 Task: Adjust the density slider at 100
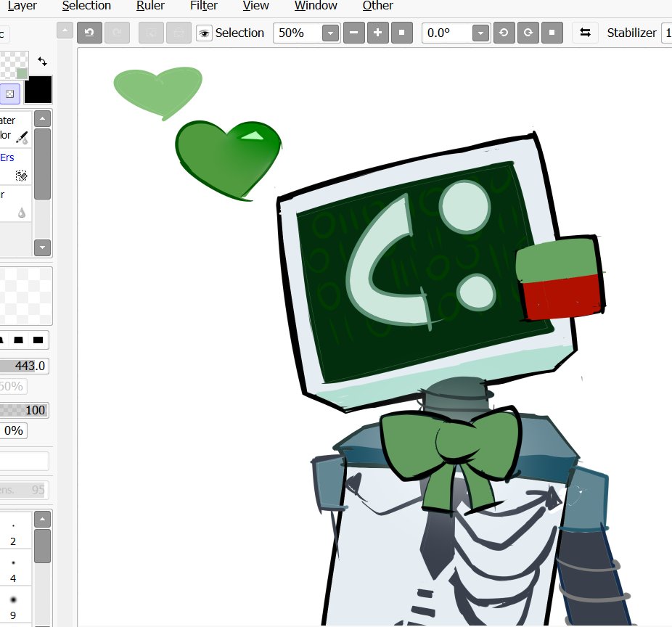coord(24,410)
